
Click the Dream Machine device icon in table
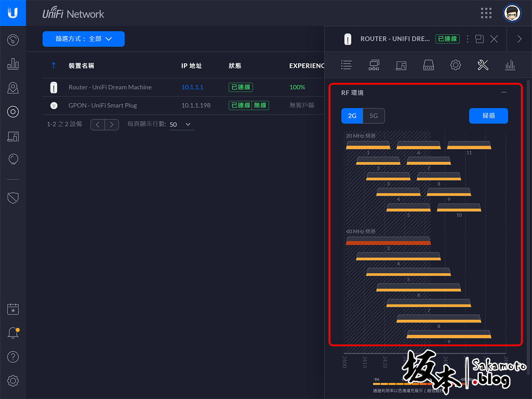pyautogui.click(x=54, y=87)
